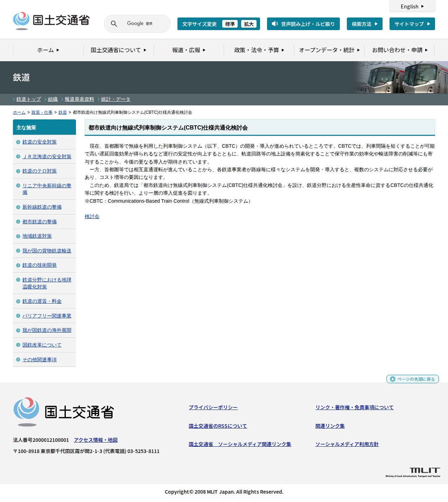Select the 統計・データ railway sub-tab

pos(115,99)
